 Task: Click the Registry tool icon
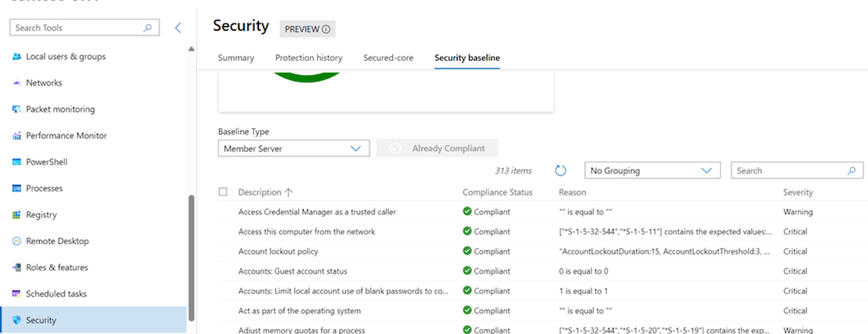17,215
